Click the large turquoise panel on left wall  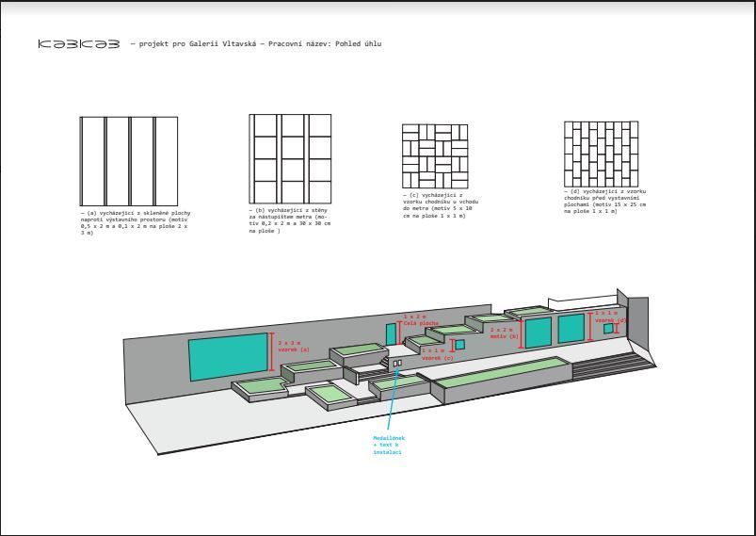point(228,355)
